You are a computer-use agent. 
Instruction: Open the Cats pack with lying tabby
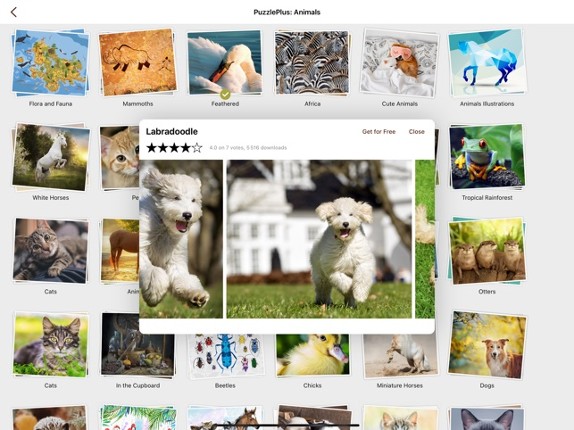click(51, 251)
